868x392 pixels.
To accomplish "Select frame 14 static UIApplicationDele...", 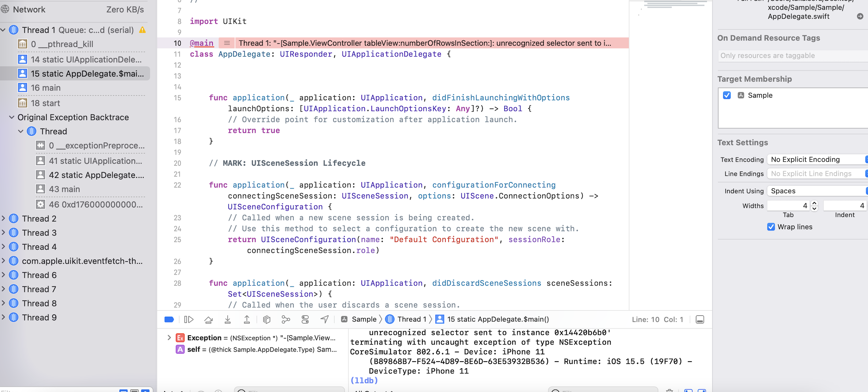I will pos(75,60).
